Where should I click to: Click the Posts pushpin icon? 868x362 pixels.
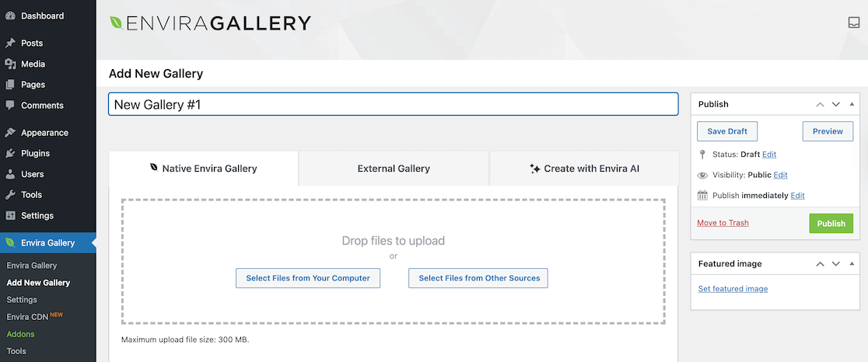pyautogui.click(x=10, y=44)
